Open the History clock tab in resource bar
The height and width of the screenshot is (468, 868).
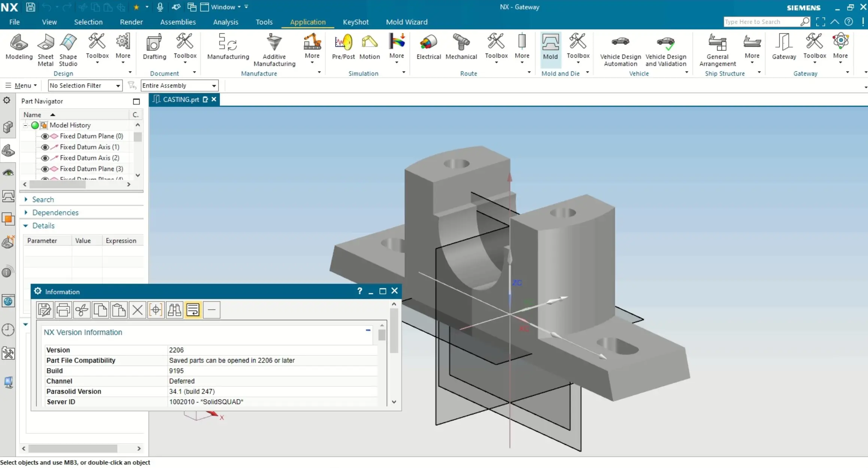coord(8,330)
